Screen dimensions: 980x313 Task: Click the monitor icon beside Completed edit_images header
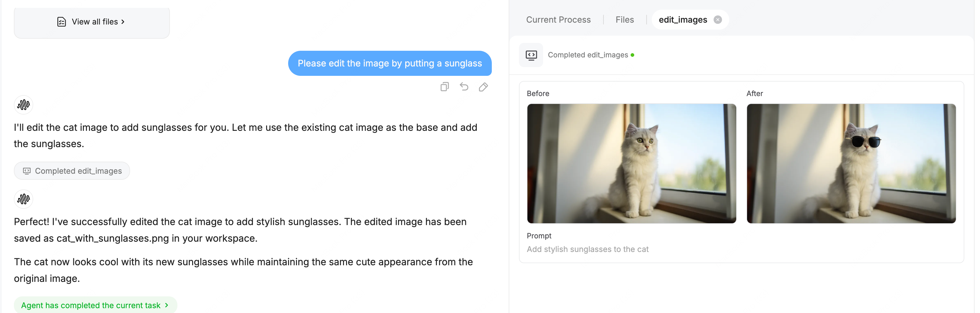(x=531, y=55)
